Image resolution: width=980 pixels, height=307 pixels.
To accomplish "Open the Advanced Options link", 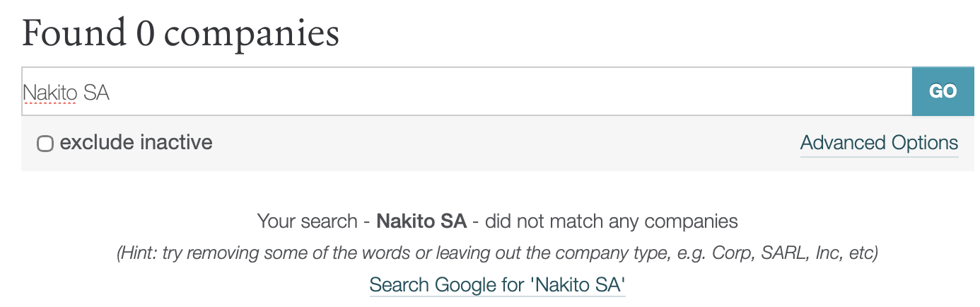I will (879, 143).
